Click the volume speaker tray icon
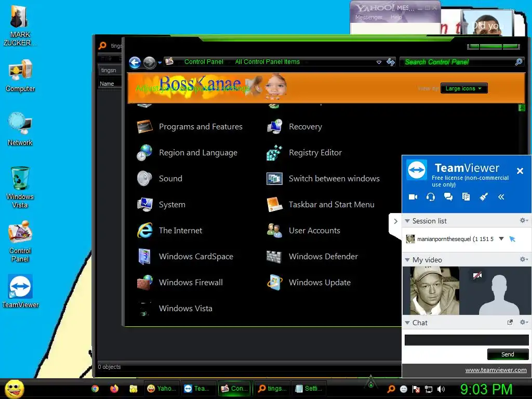 click(x=441, y=389)
